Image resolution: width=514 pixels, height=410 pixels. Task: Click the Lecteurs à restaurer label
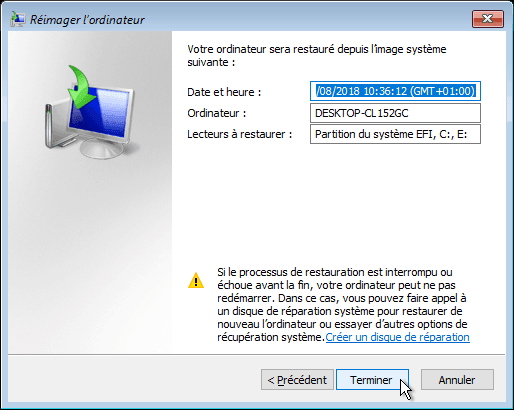240,134
